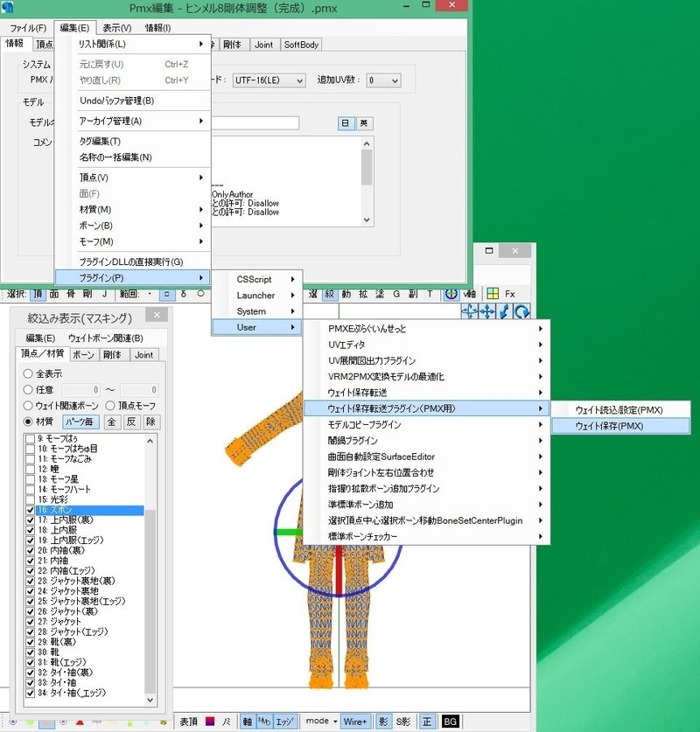The height and width of the screenshot is (732, 700).
Task: Open the ファイル(F) menu
Action: (x=29, y=28)
